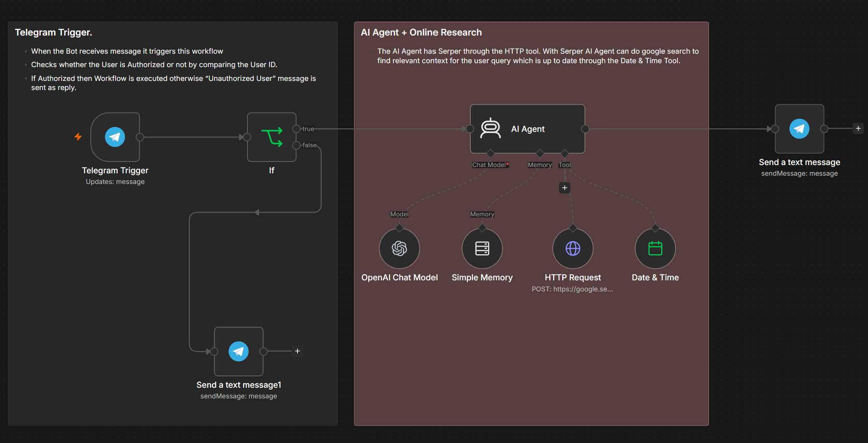
Task: Click the 'Simple Memory' label
Action: click(x=482, y=278)
